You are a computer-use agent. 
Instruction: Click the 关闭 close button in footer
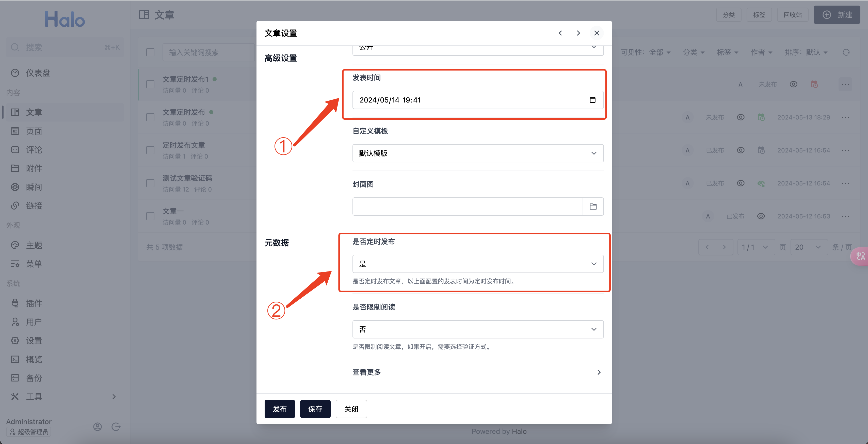pos(351,409)
